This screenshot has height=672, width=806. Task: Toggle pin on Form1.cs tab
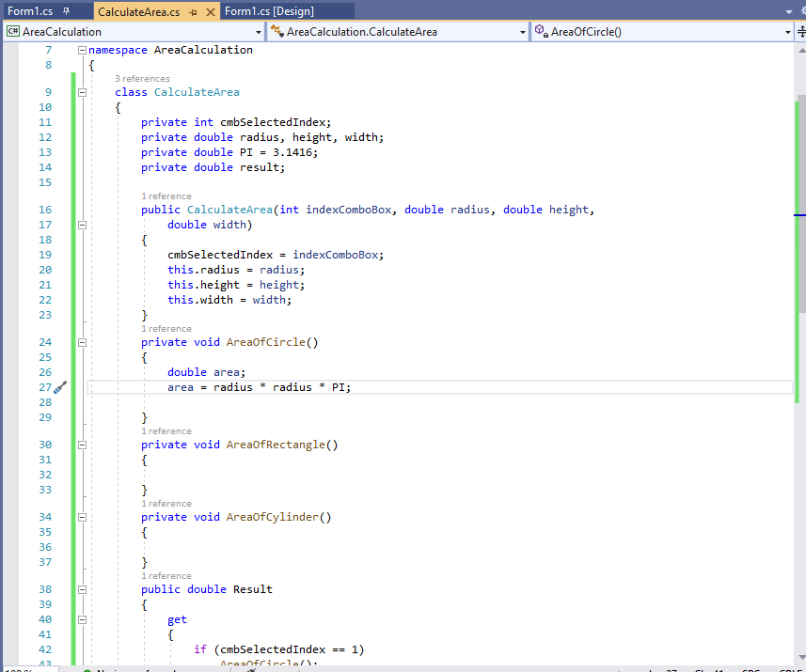pos(67,11)
